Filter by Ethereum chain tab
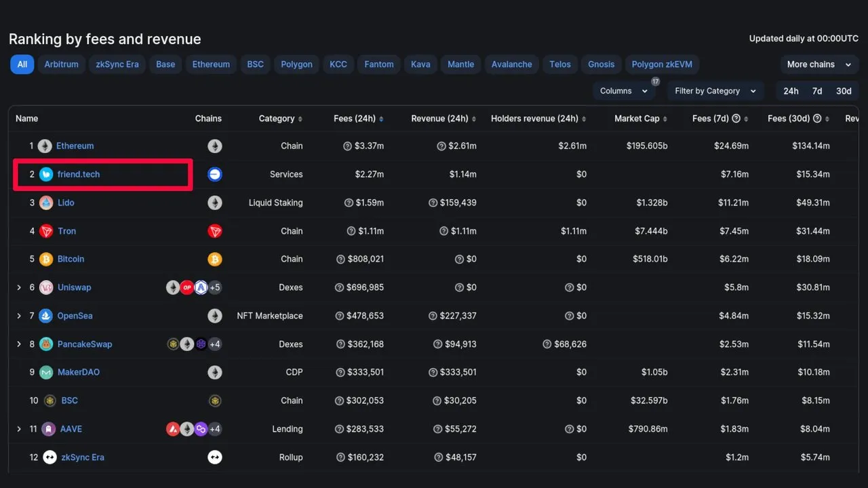Viewport: 868px width, 488px height. tap(211, 64)
